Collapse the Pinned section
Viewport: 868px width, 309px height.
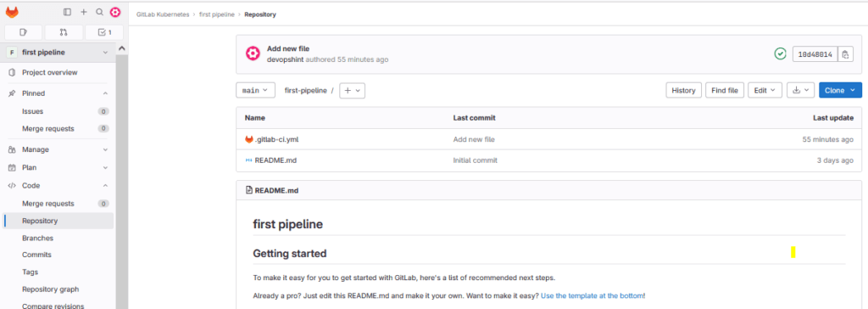pos(105,93)
